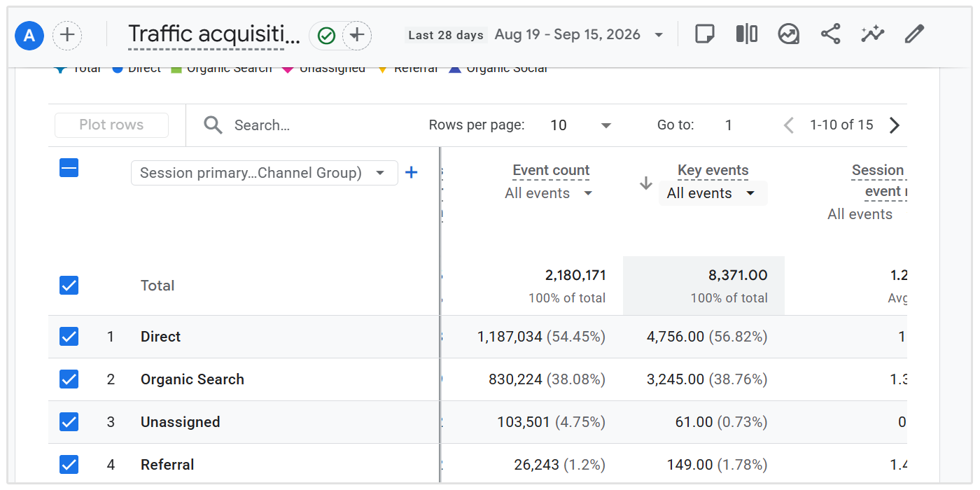The width and height of the screenshot is (980, 490).
Task: Toggle the select-all rows checkbox in the header
Action: [69, 168]
